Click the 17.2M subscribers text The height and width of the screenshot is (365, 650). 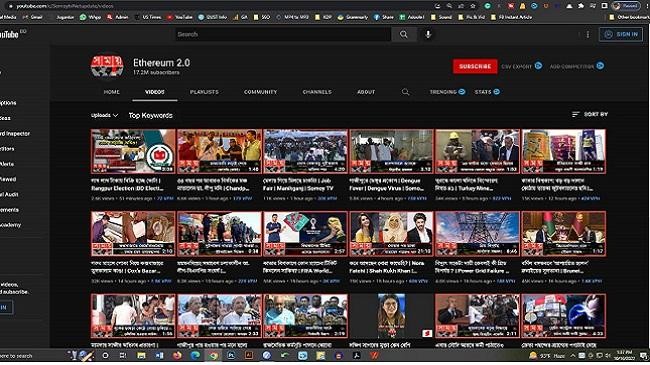click(x=156, y=72)
